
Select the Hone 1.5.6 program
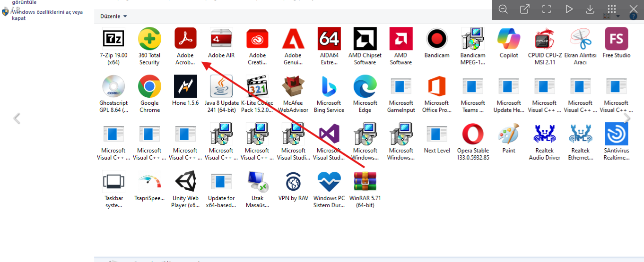[185, 86]
